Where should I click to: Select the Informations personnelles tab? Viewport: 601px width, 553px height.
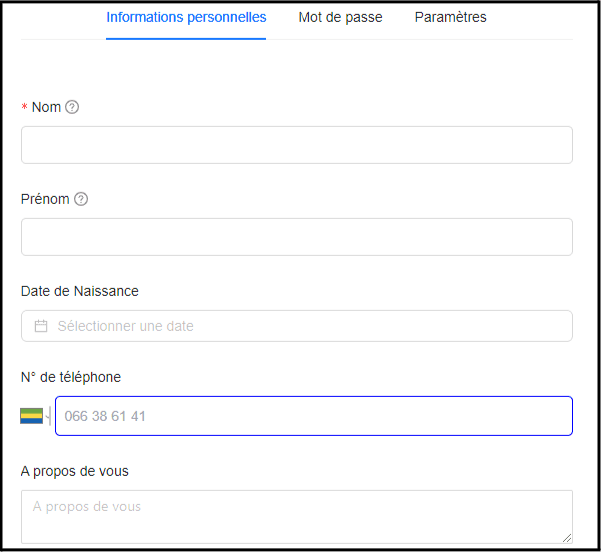tap(186, 17)
